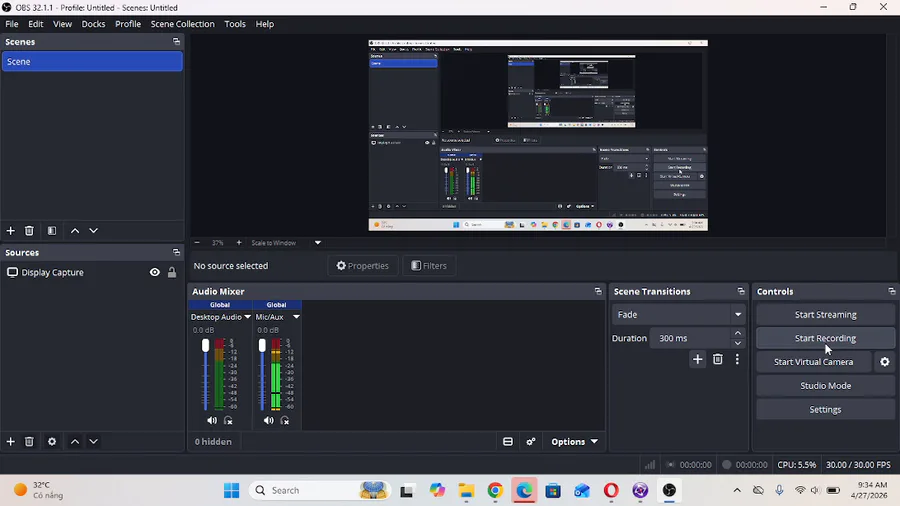Open the Edit menu

click(x=36, y=24)
